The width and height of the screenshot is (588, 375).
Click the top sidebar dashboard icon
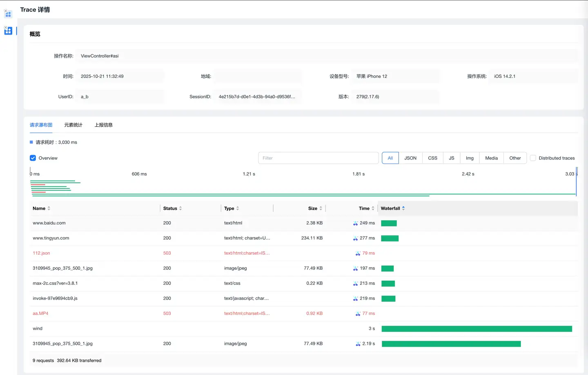point(8,14)
